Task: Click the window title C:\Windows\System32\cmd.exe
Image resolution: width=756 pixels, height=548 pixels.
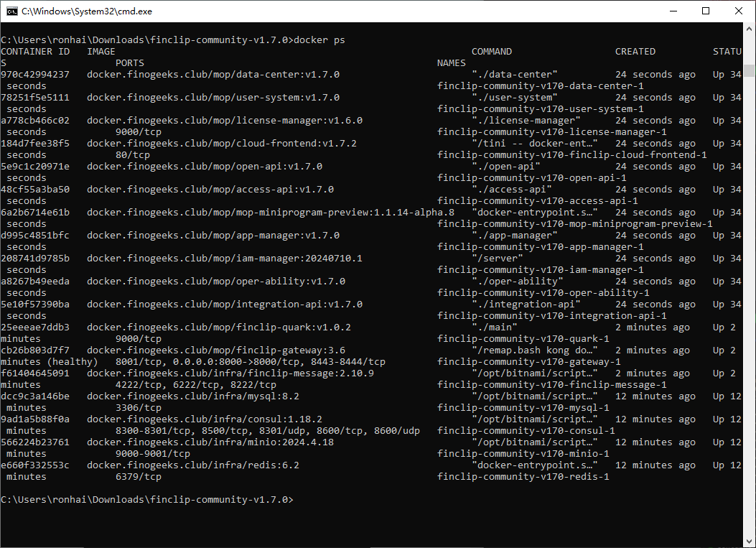Action: (x=87, y=11)
